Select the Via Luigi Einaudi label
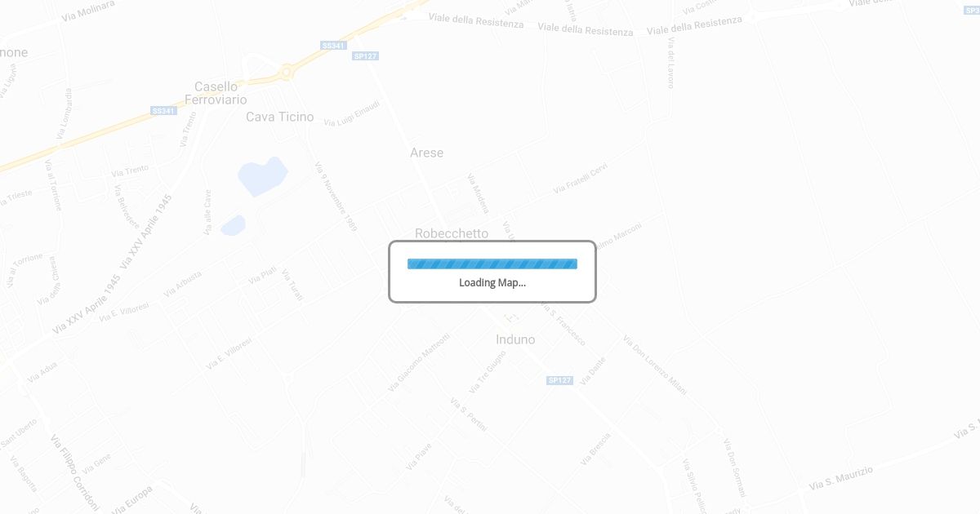Viewport: 980px width, 514px height. point(352,113)
